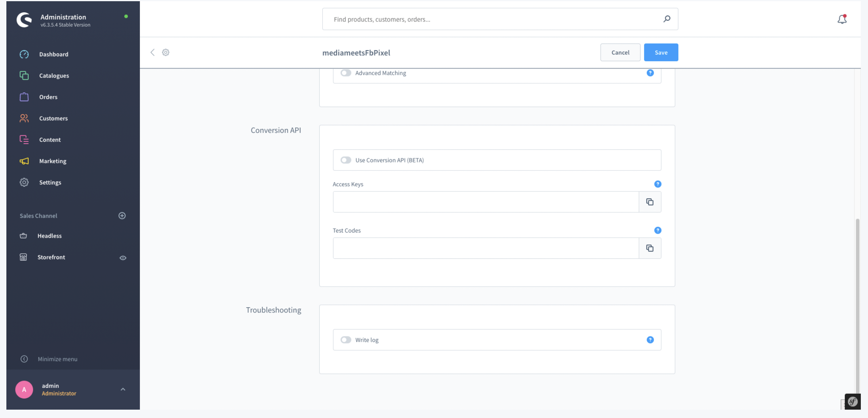Toggle the Write log switch
The image size is (868, 418).
coord(346,340)
